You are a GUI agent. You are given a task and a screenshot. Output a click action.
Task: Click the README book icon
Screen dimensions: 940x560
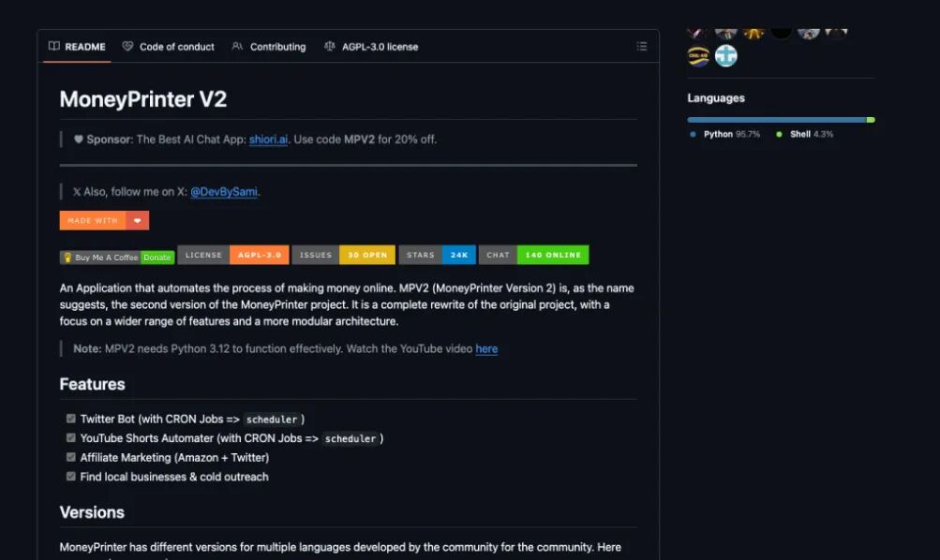(54, 46)
